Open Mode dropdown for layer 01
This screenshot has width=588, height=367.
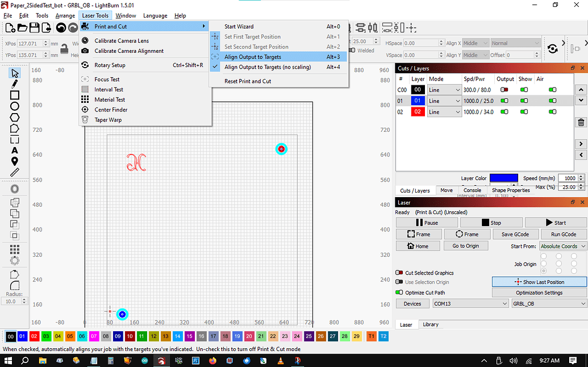pos(444,101)
